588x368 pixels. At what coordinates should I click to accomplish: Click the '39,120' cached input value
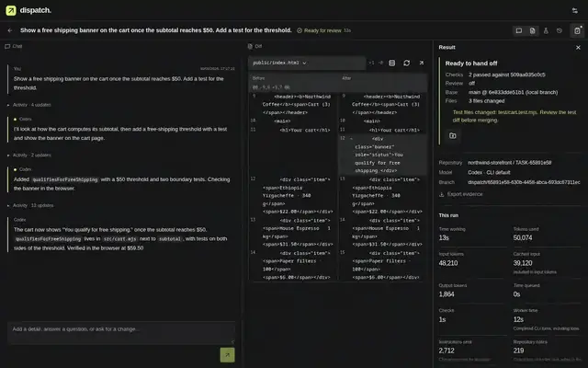[x=523, y=263]
